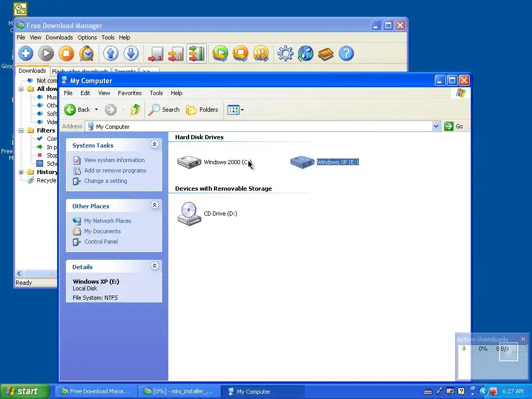
Task: Open My Documents link
Action: tap(102, 231)
